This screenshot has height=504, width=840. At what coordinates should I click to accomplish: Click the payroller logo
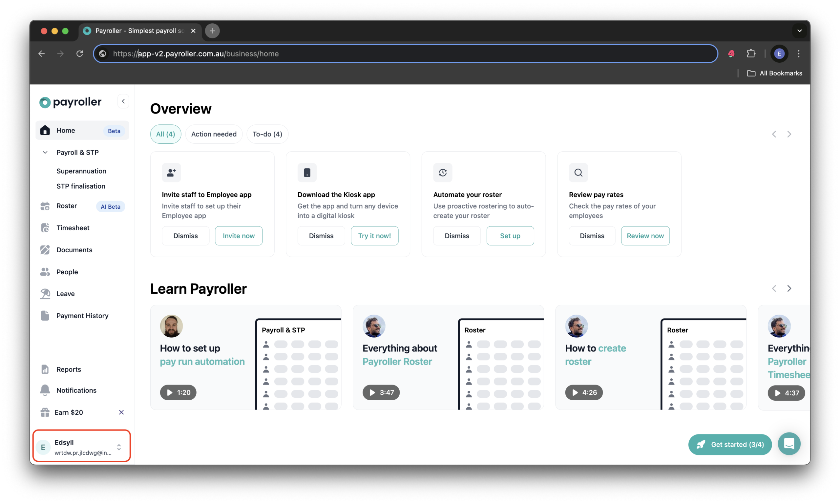(70, 102)
